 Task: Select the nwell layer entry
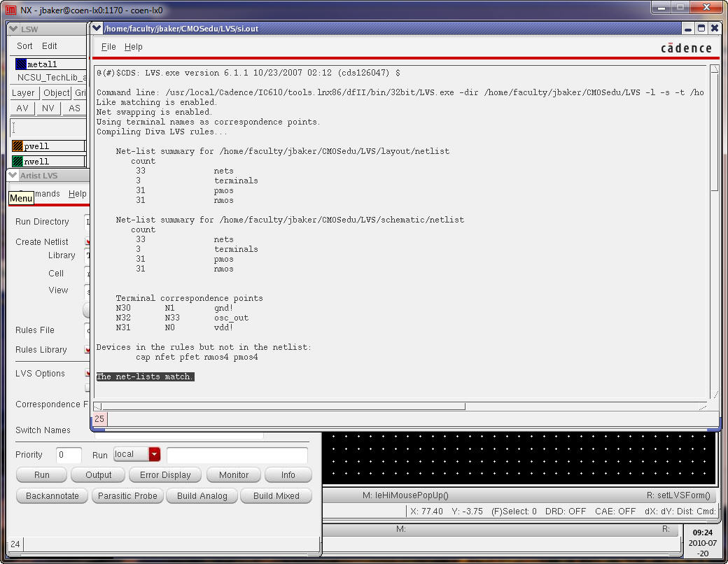pos(36,162)
